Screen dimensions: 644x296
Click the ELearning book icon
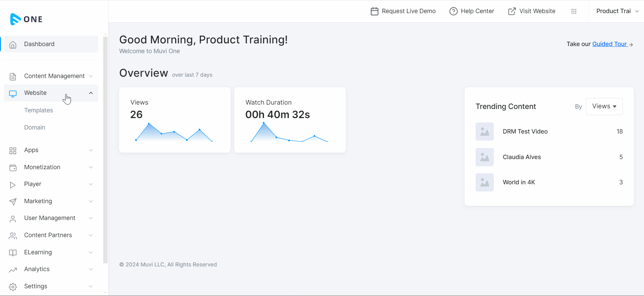click(13, 253)
